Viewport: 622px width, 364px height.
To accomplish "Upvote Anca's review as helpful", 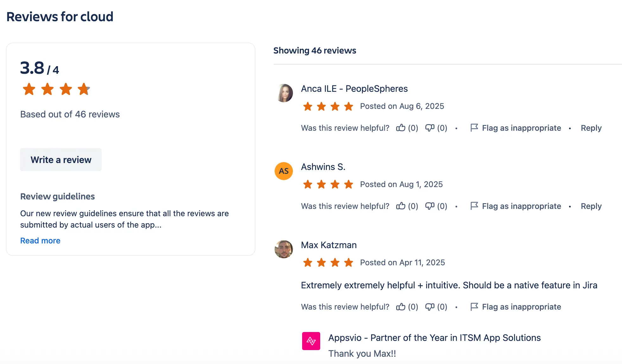I will pos(401,128).
